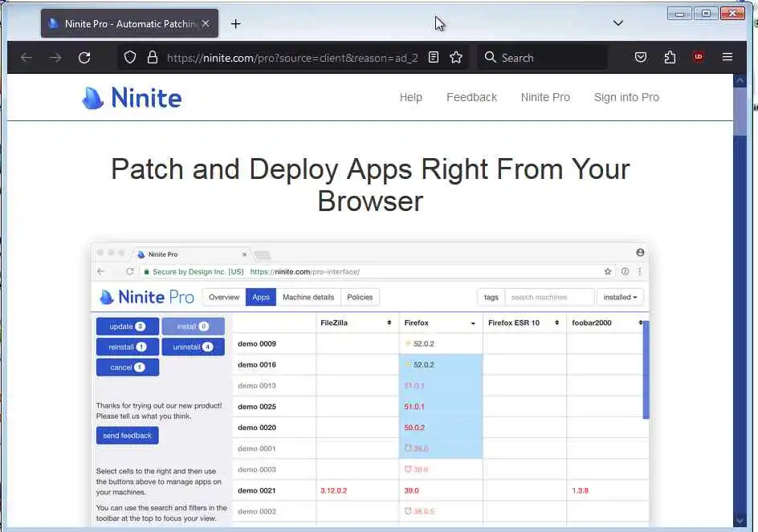Click the search machines field
Screen dimensions: 758x532
(x=549, y=297)
